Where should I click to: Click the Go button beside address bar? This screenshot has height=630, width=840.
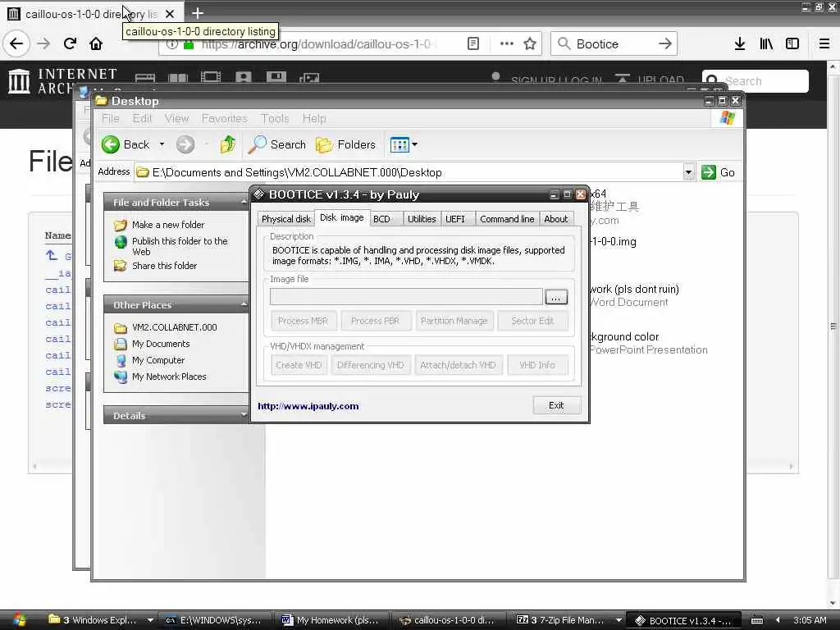[x=718, y=172]
